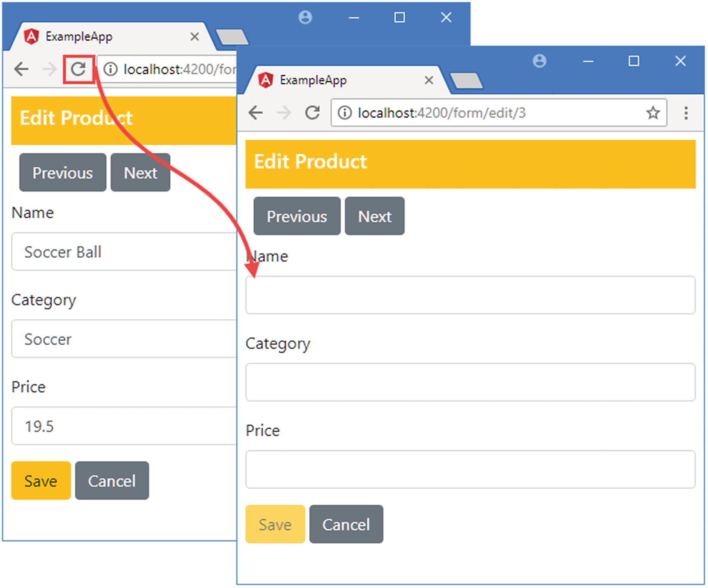Focus the empty Category input field
This screenshot has height=588, width=708.
pos(470,382)
